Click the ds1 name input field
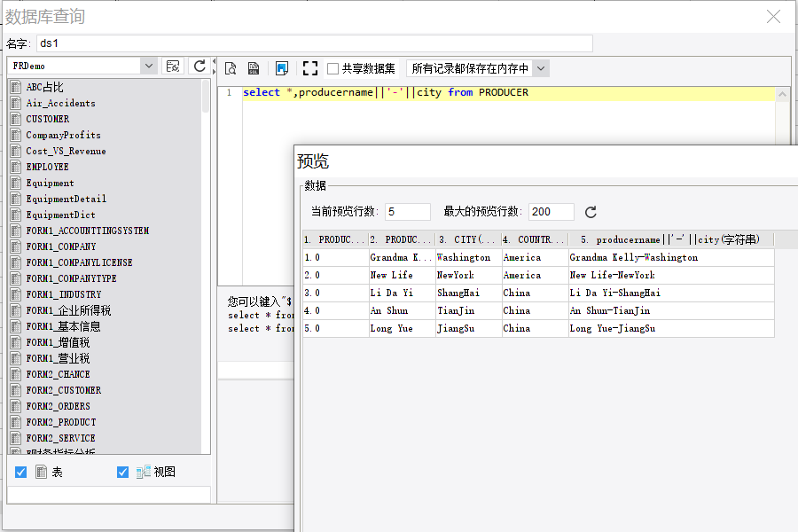This screenshot has width=798, height=532. pos(315,43)
